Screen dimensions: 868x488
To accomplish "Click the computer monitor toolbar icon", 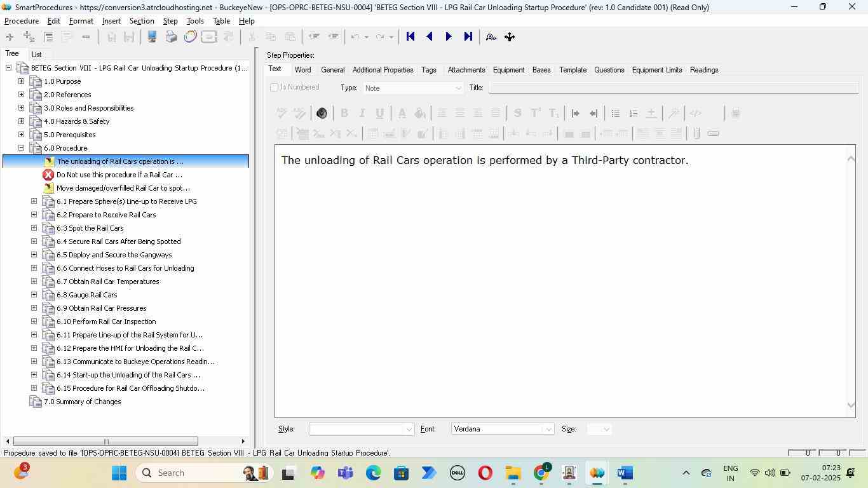I will (153, 37).
